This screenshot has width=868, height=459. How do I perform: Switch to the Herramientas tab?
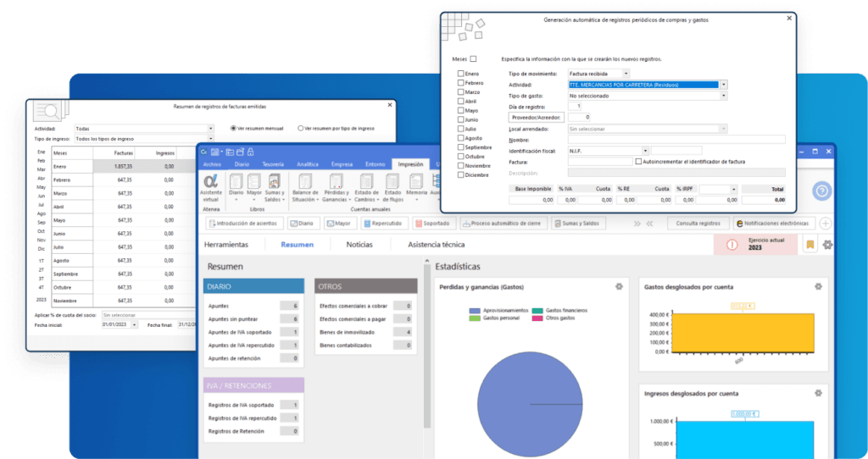[226, 245]
